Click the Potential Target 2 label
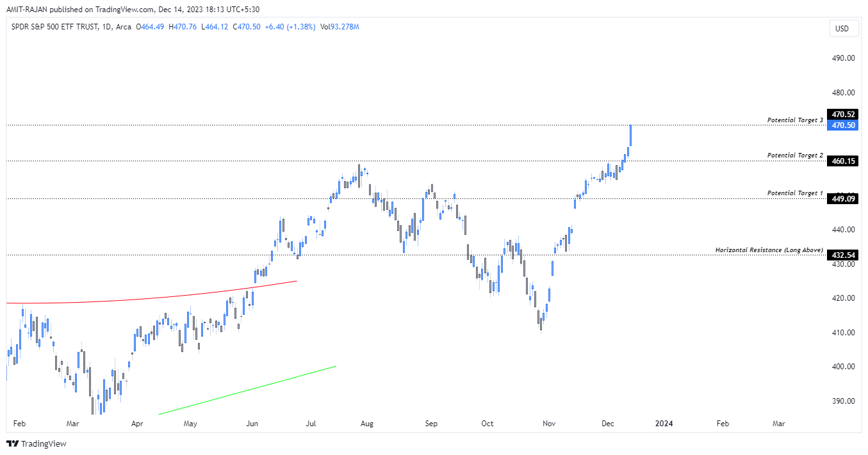868x455 pixels. pos(795,156)
